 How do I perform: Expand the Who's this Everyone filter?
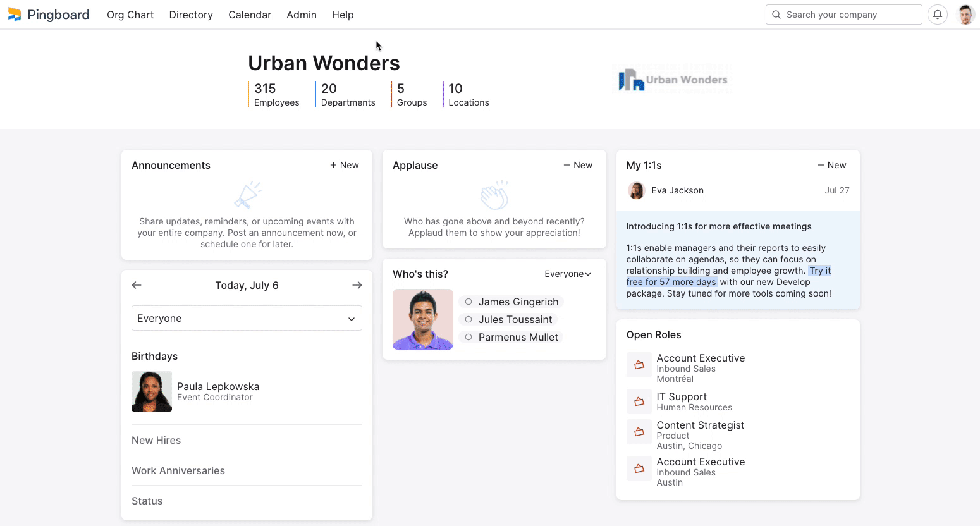tap(567, 274)
